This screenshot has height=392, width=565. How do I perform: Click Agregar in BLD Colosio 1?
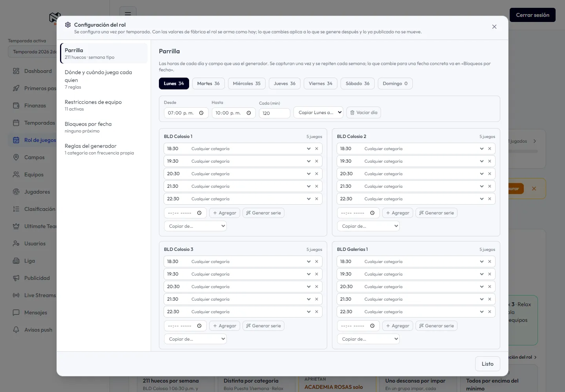click(224, 213)
